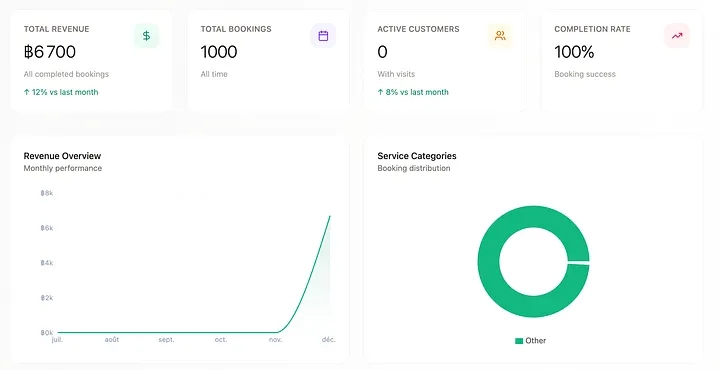Click the déc. peak on revenue line
720x370 pixels.
pyautogui.click(x=330, y=216)
